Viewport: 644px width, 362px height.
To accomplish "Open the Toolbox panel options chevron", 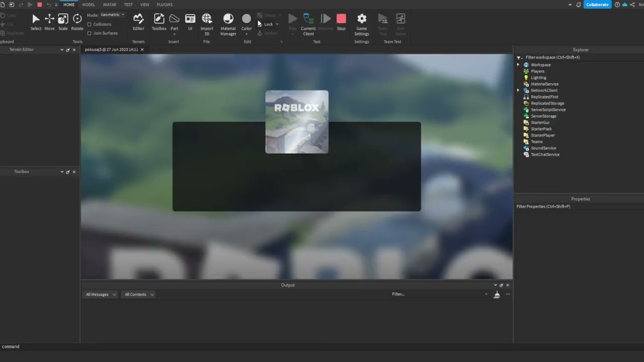I will 62,171.
